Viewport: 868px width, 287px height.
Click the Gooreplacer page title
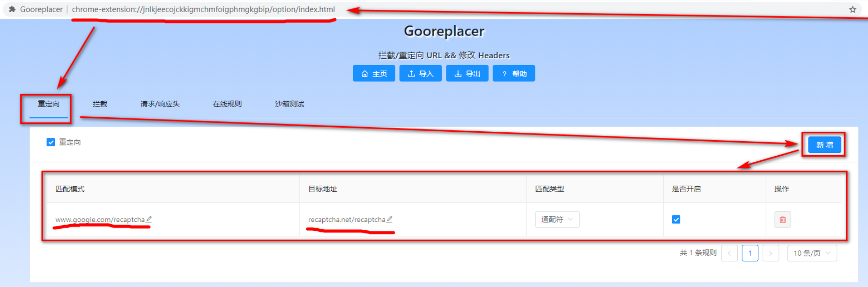(x=444, y=31)
